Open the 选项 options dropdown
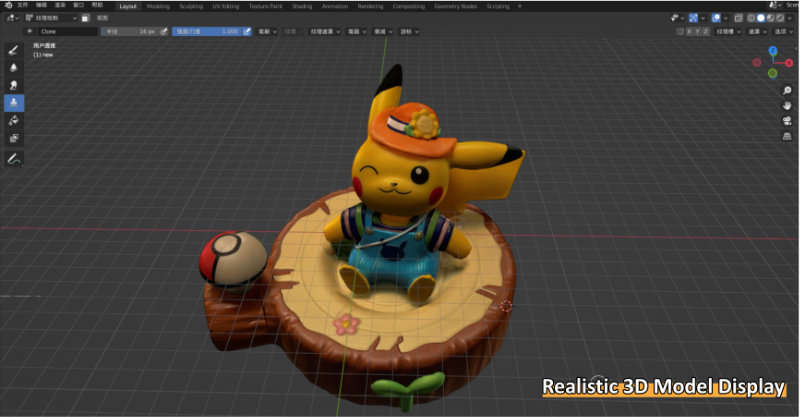 [x=783, y=32]
